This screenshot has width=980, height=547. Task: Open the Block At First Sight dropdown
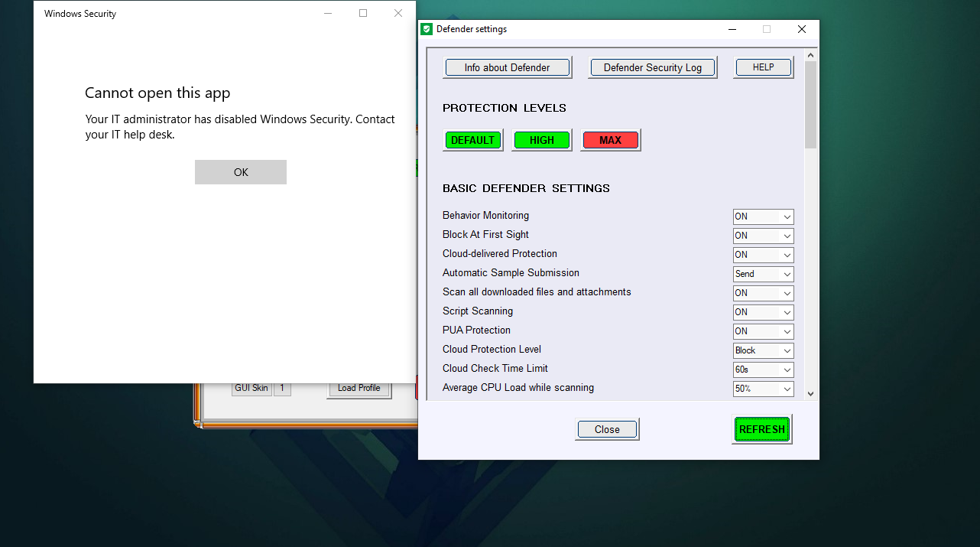pos(764,236)
